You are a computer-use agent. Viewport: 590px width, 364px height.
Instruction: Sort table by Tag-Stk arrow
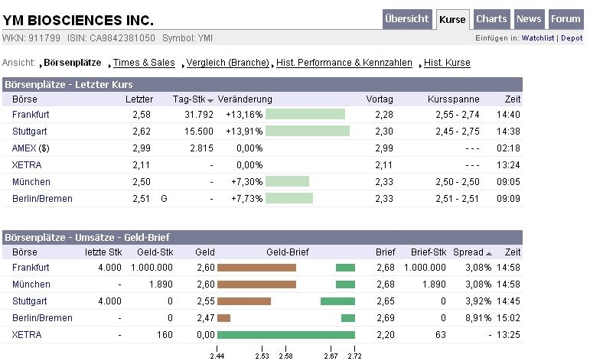210,100
